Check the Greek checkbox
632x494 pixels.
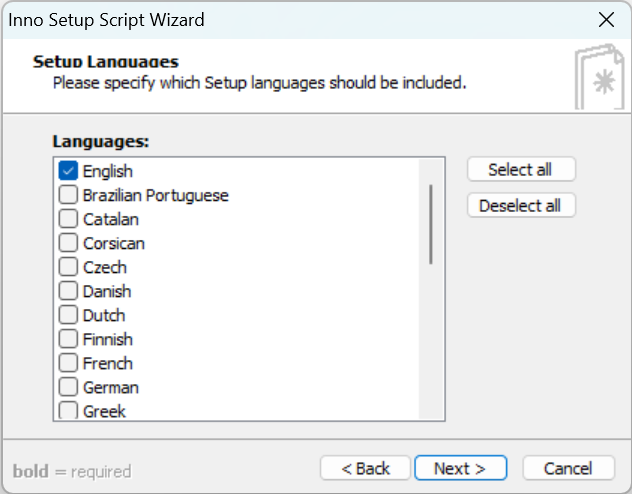pyautogui.click(x=68, y=410)
